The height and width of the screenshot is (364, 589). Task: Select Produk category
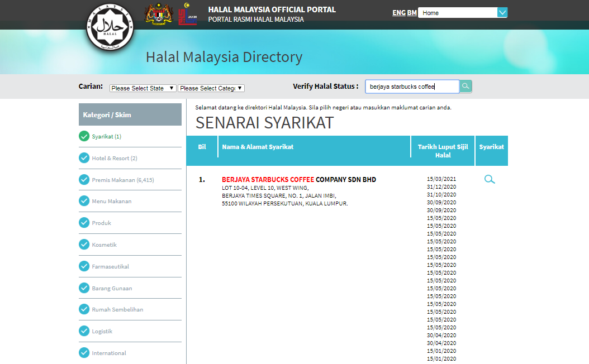(101, 223)
